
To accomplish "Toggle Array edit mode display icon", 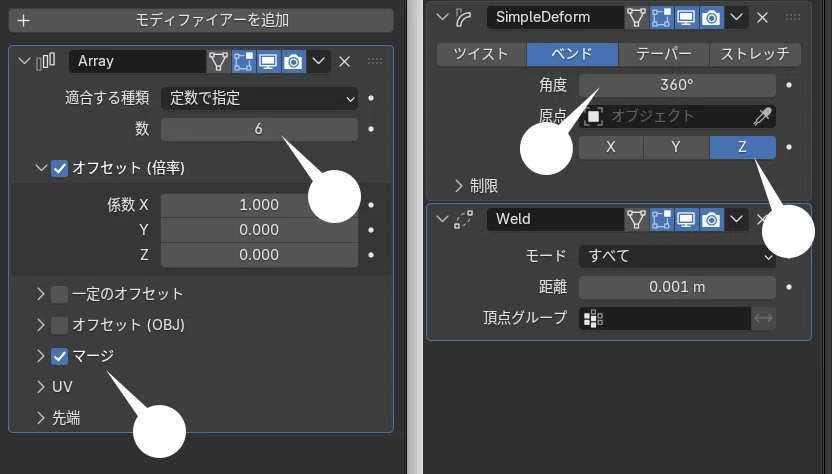I will [x=243, y=62].
